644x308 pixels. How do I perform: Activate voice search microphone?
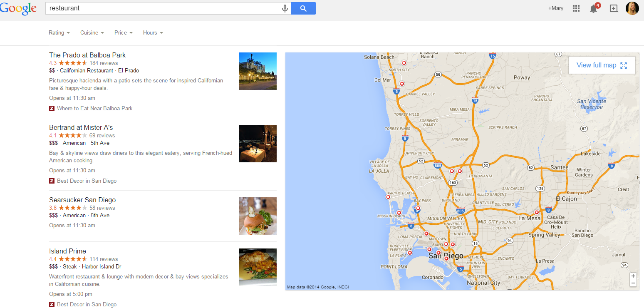coord(285,8)
